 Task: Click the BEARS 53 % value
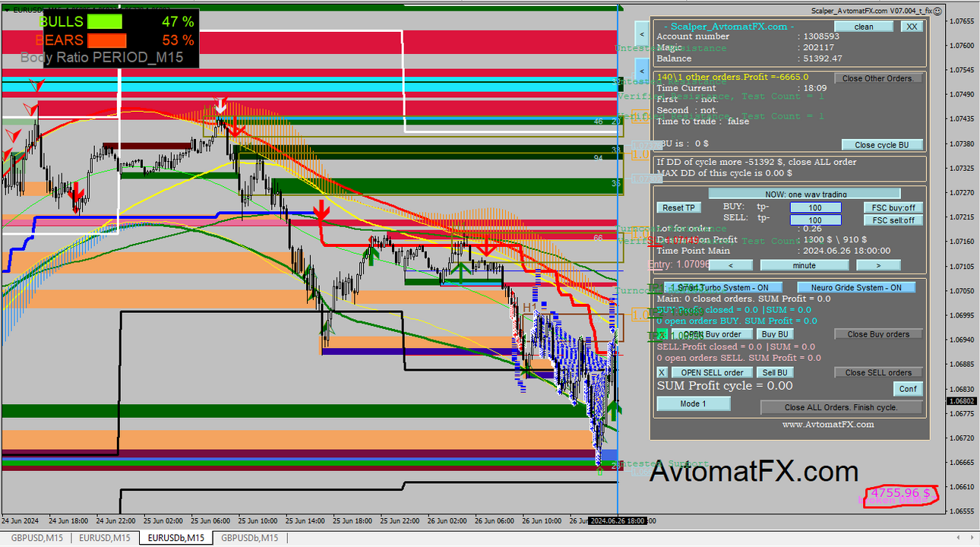178,40
